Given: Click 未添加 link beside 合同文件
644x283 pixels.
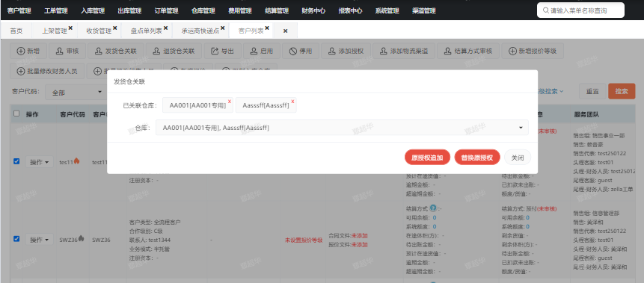Looking at the screenshot, I should click(359, 236).
